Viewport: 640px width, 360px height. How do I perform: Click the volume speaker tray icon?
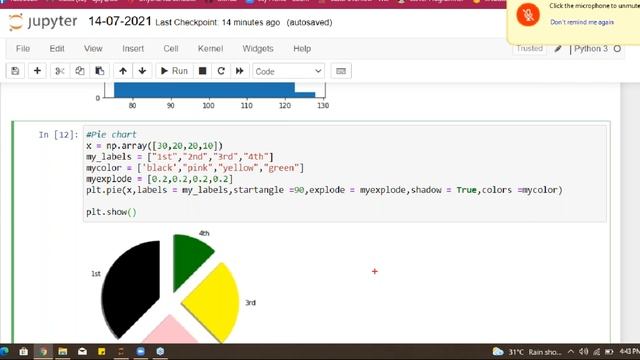584,352
